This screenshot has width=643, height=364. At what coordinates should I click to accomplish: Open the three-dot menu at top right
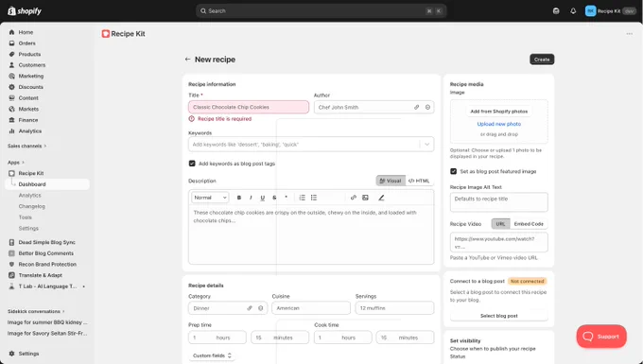point(629,34)
